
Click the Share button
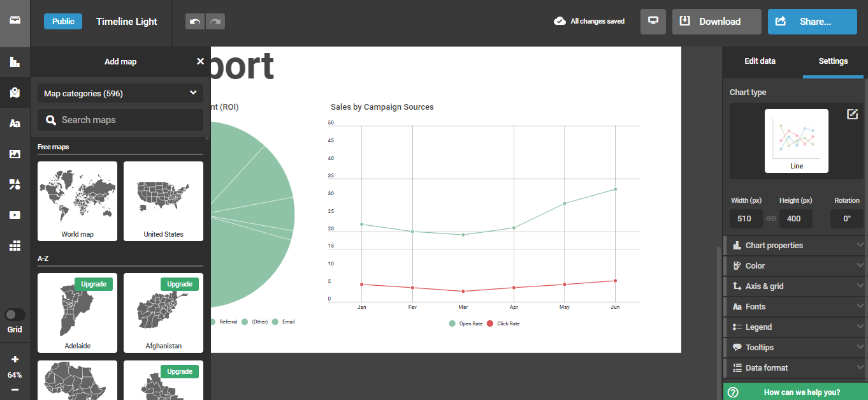pos(812,22)
